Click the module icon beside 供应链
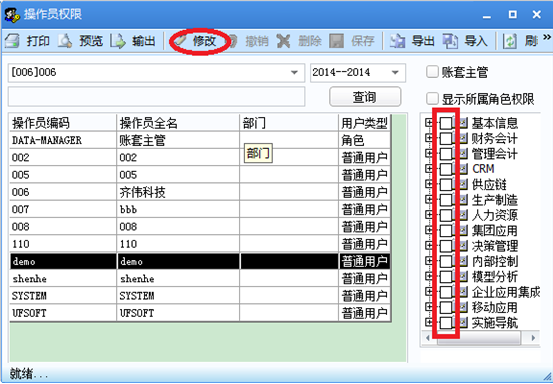 pos(463,184)
